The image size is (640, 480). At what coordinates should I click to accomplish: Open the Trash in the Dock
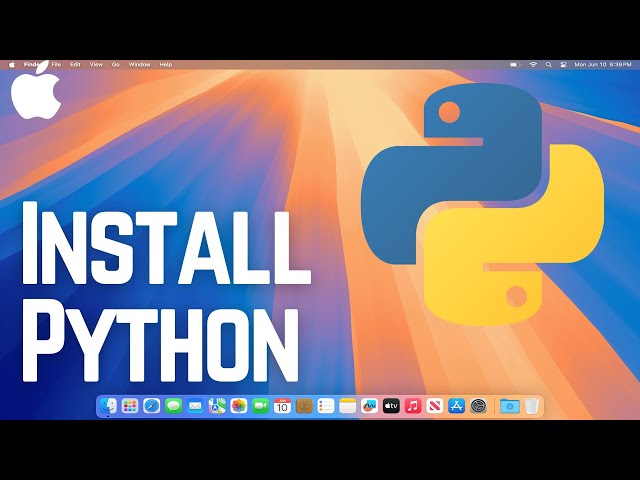tap(531, 406)
